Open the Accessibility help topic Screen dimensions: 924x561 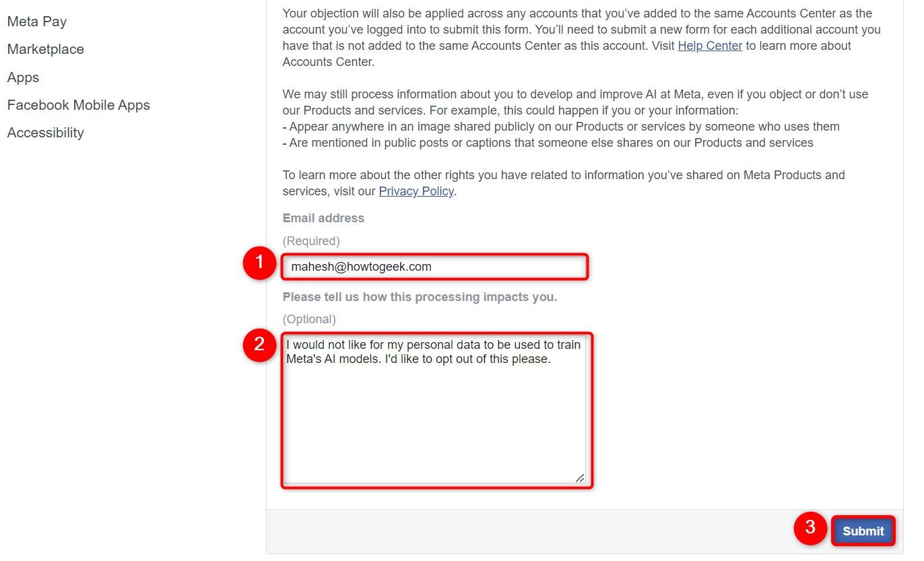point(46,133)
